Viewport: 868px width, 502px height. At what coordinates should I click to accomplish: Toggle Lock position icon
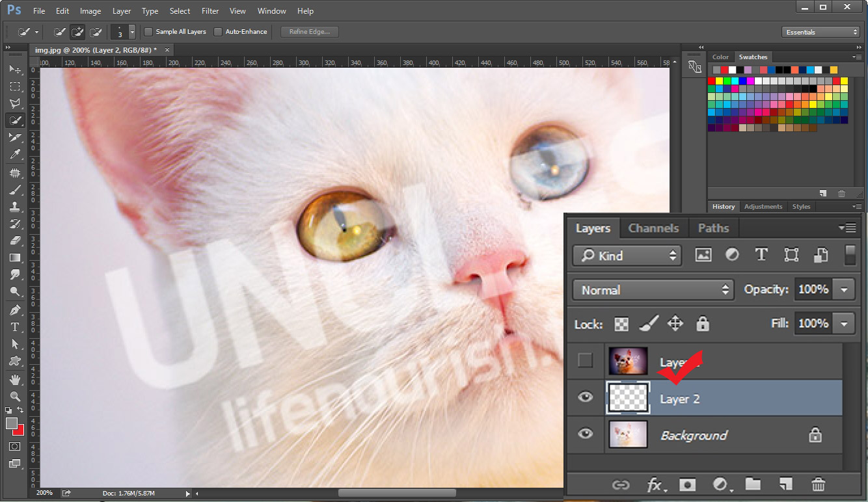(675, 324)
